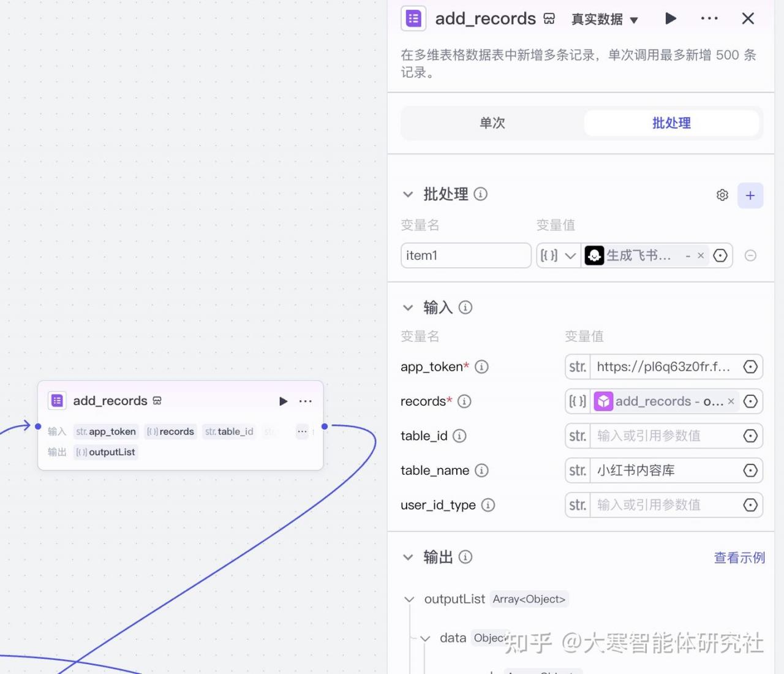
Task: Click the user_id_type value input field
Action: pos(664,505)
